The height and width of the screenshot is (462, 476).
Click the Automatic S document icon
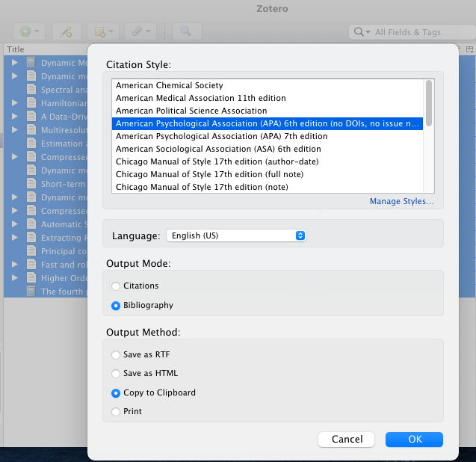pos(31,224)
